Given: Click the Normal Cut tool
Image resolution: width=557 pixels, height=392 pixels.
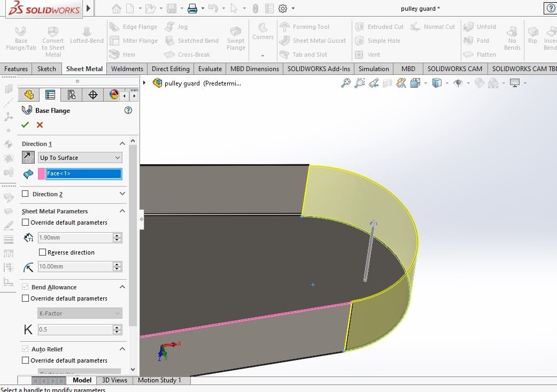Looking at the screenshot, I should click(x=432, y=27).
